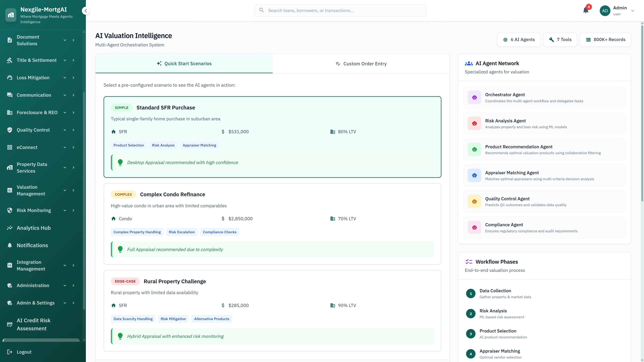The width and height of the screenshot is (644, 362).
Task: Open the Loss Mitigation section icon
Action: pos(10,78)
